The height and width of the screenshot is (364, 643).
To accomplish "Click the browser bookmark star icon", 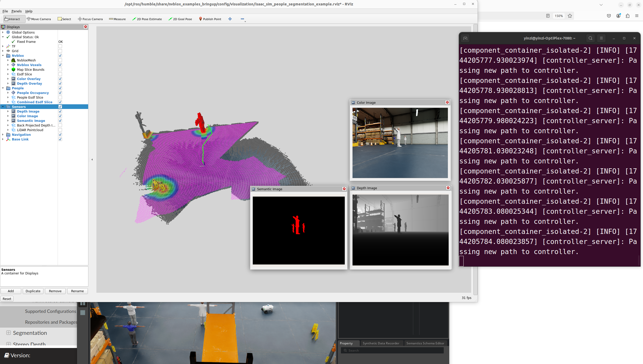I will tap(570, 16).
